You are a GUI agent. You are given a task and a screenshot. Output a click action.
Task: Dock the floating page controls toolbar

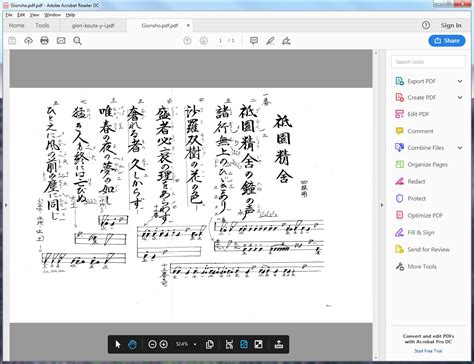279,344
